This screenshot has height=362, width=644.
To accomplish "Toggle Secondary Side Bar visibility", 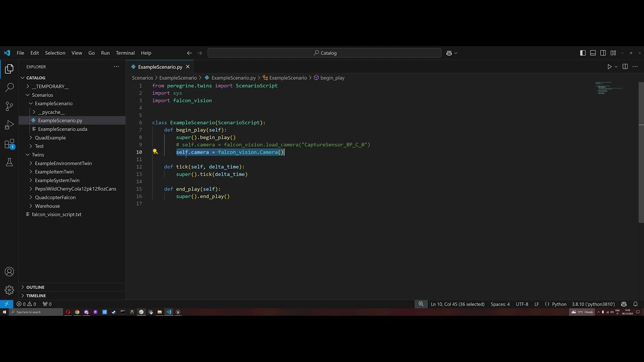I will click(603, 53).
